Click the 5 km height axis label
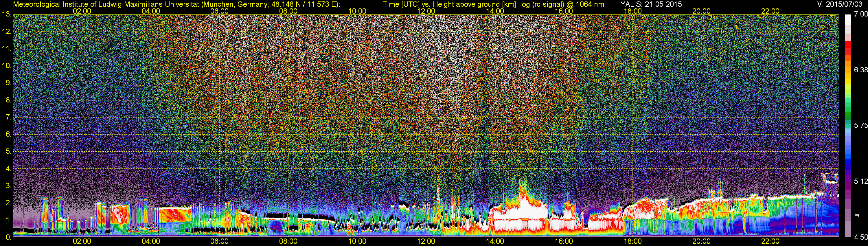Image resolution: width=868 pixels, height=246 pixels. pos(8,151)
